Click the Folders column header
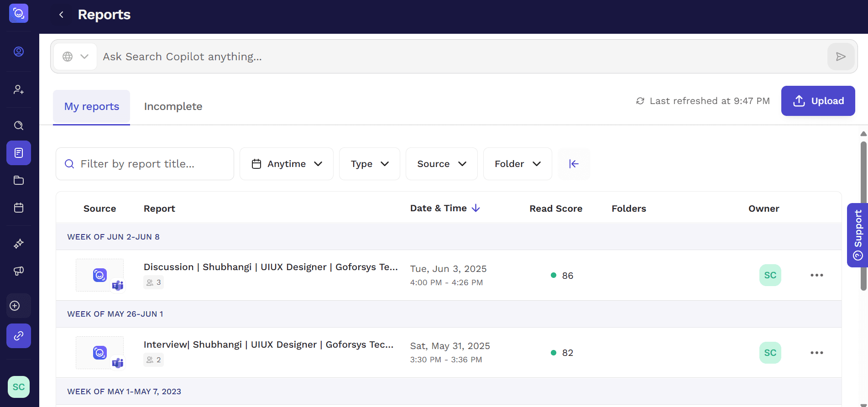Screen dimensions: 868x407 click(629, 209)
